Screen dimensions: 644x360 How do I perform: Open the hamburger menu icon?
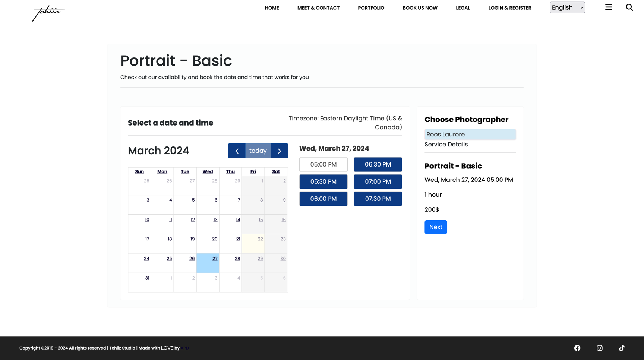609,7
